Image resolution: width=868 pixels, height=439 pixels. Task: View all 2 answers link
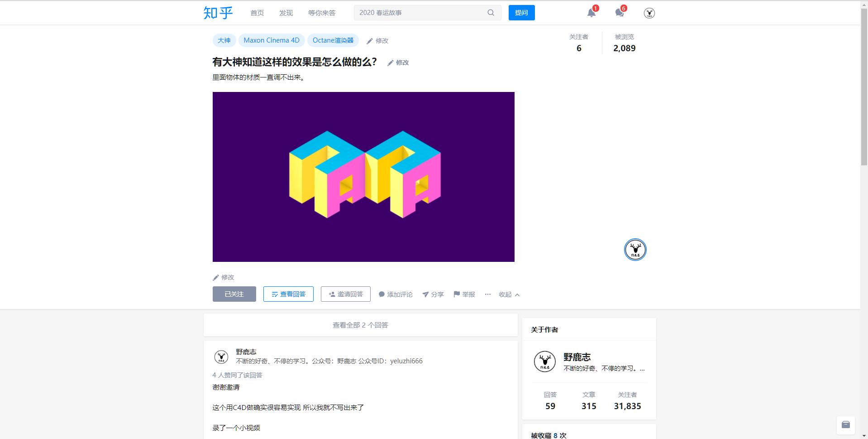click(360, 325)
